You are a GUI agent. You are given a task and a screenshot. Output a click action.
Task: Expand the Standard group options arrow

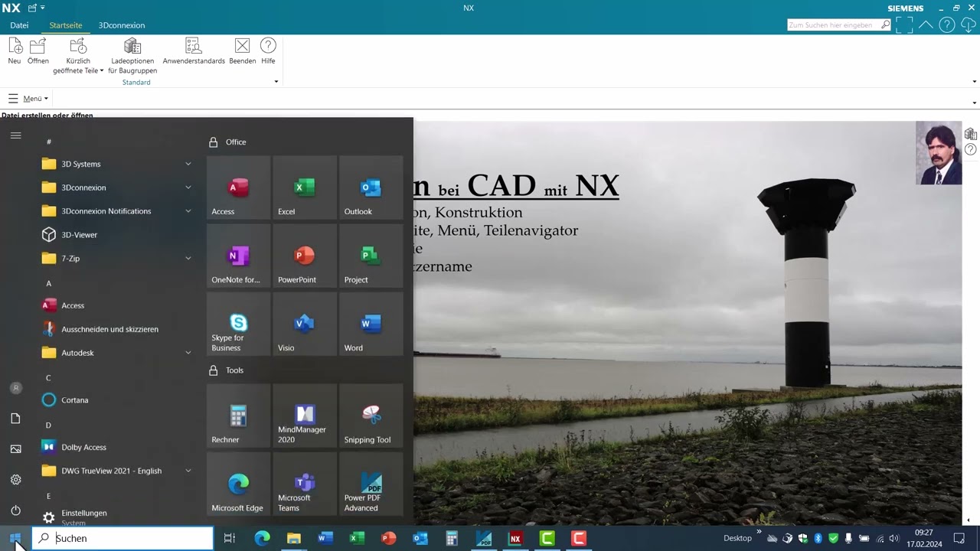coord(276,82)
